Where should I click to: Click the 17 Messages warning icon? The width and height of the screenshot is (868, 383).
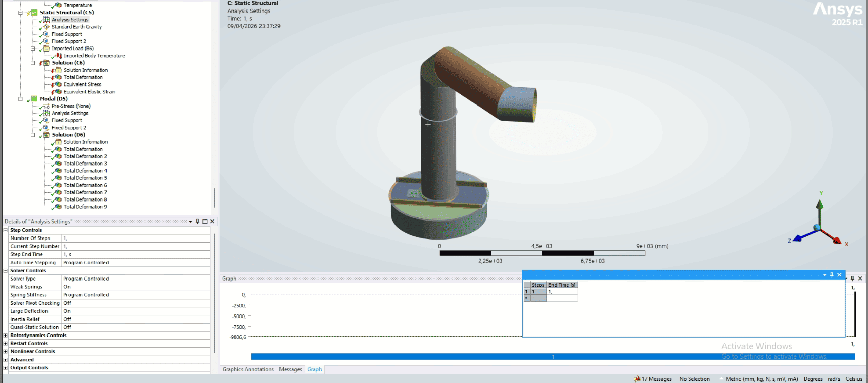coord(637,379)
